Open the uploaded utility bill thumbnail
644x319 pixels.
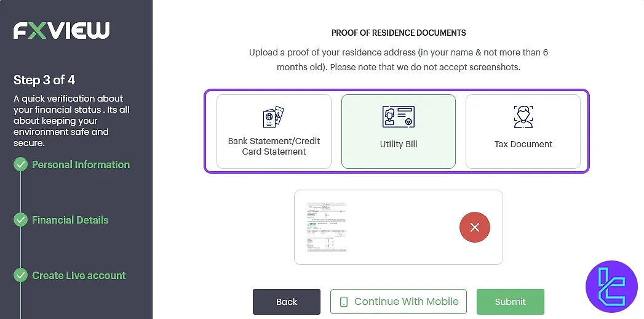click(x=327, y=227)
